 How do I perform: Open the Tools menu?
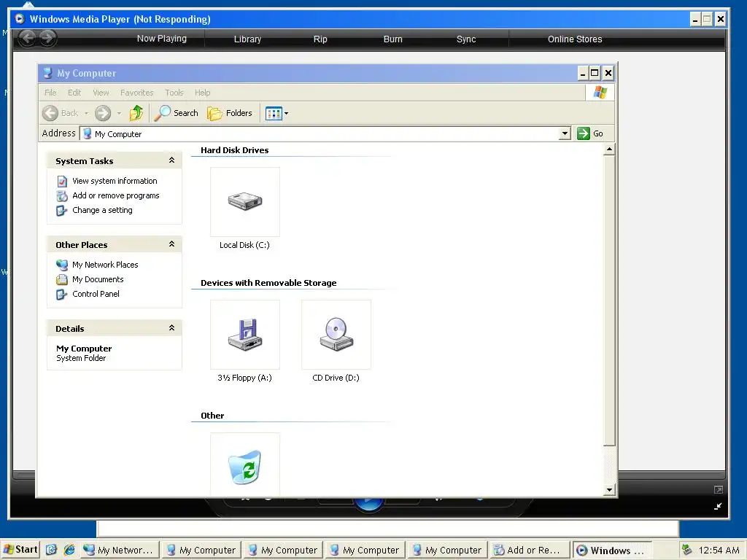[174, 93]
